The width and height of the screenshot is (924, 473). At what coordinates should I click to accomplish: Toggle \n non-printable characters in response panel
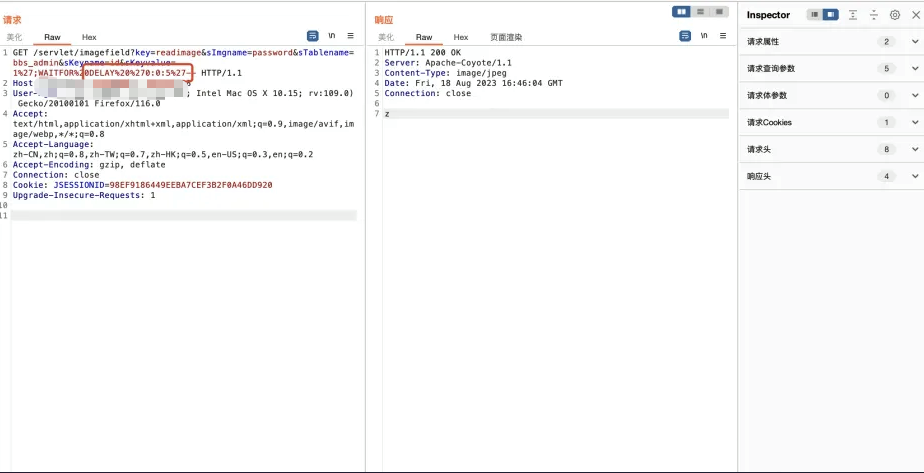tap(704, 36)
